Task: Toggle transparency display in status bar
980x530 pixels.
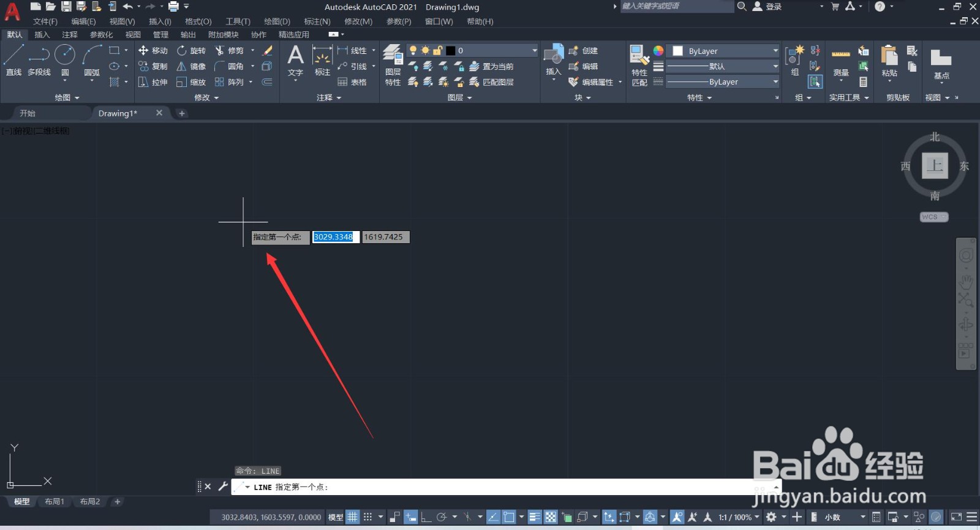Action: click(551, 517)
